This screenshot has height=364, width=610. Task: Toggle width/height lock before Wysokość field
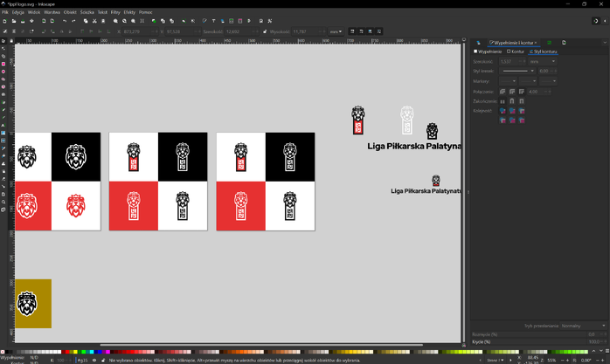(265, 31)
